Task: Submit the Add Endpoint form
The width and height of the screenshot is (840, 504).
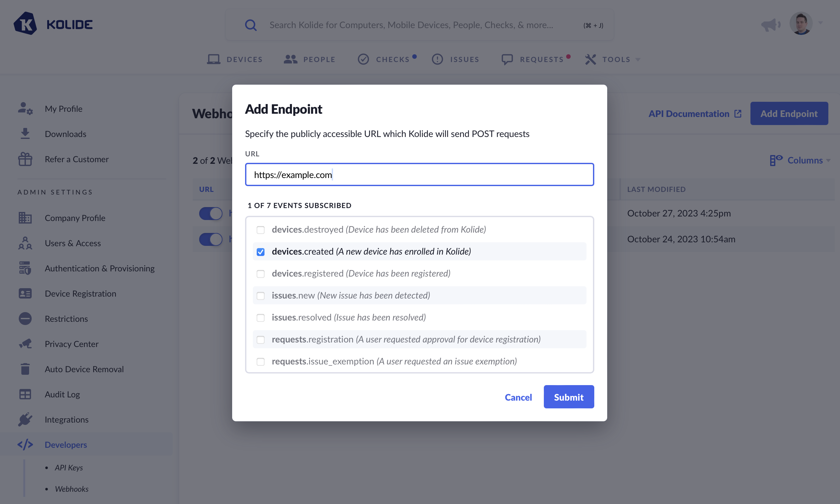Action: (568, 397)
